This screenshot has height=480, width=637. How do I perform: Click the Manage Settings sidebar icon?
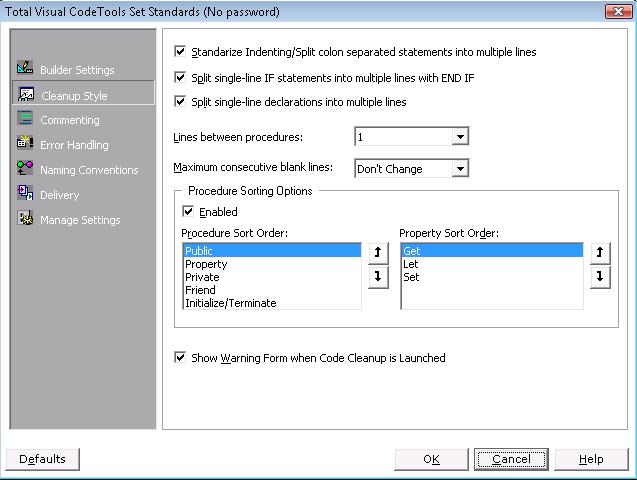[x=25, y=218]
